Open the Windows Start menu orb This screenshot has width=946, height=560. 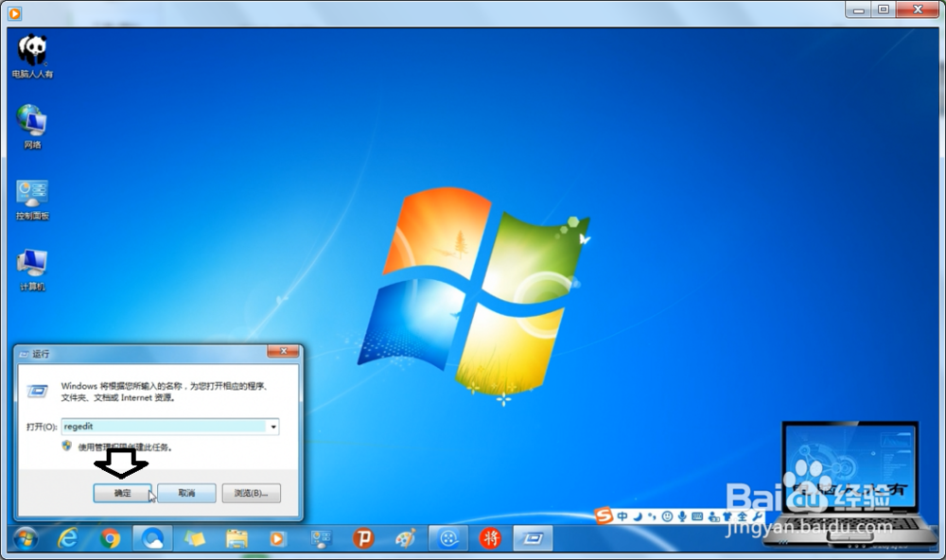(x=26, y=538)
